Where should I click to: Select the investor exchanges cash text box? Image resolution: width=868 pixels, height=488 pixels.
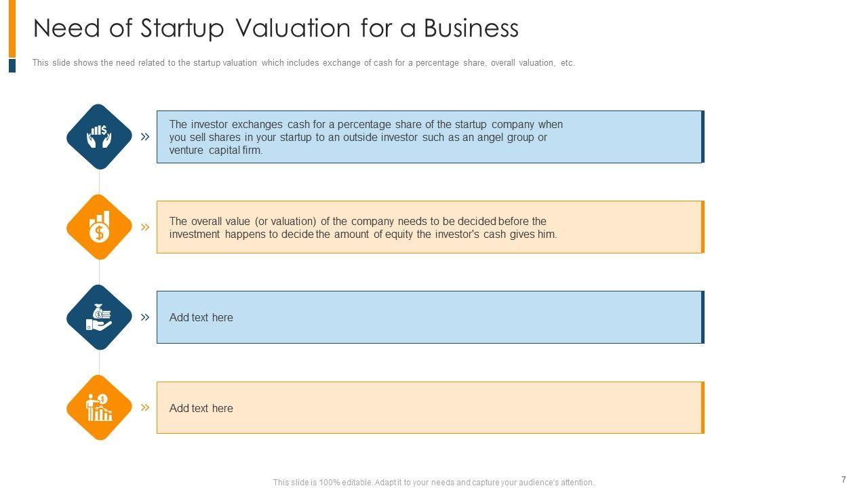coord(366,137)
